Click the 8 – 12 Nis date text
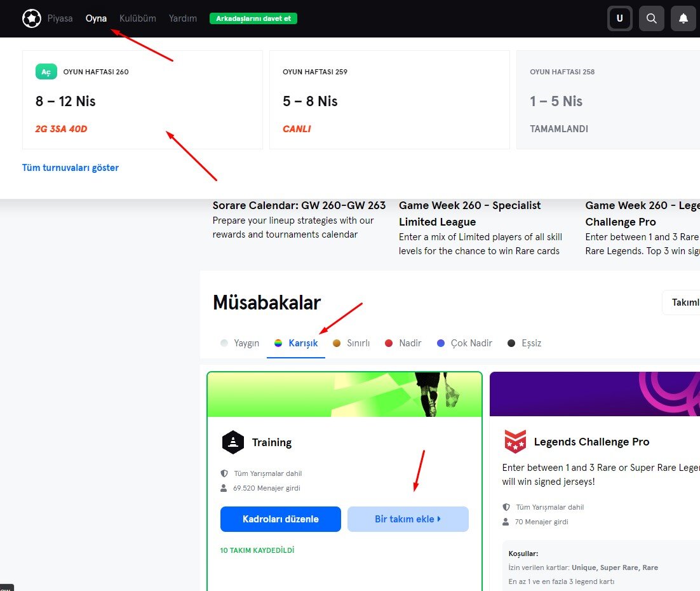 pyautogui.click(x=65, y=102)
